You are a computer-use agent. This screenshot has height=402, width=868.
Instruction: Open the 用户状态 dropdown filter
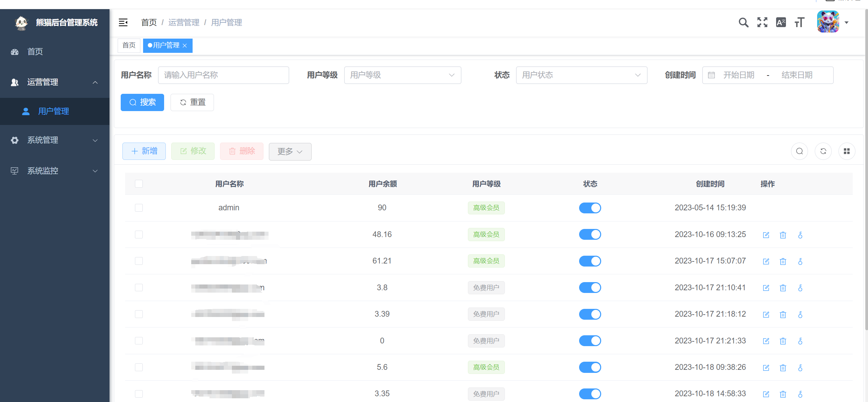581,75
